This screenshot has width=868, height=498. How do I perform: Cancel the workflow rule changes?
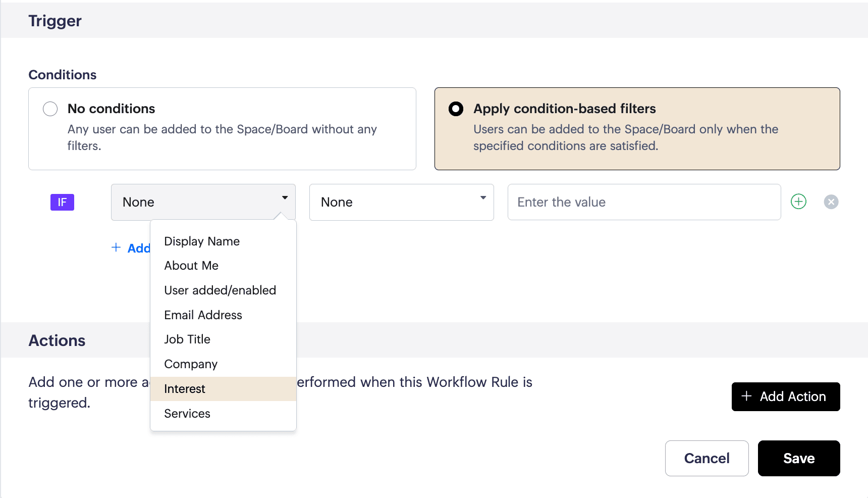click(x=707, y=458)
